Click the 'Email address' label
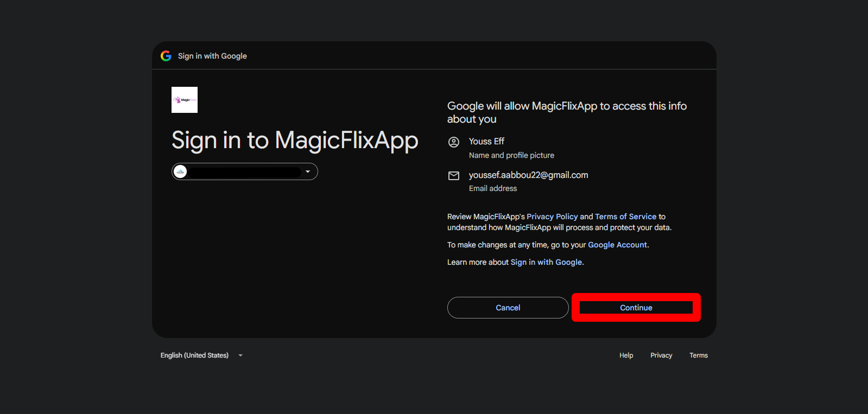This screenshot has width=868, height=414. (x=493, y=188)
